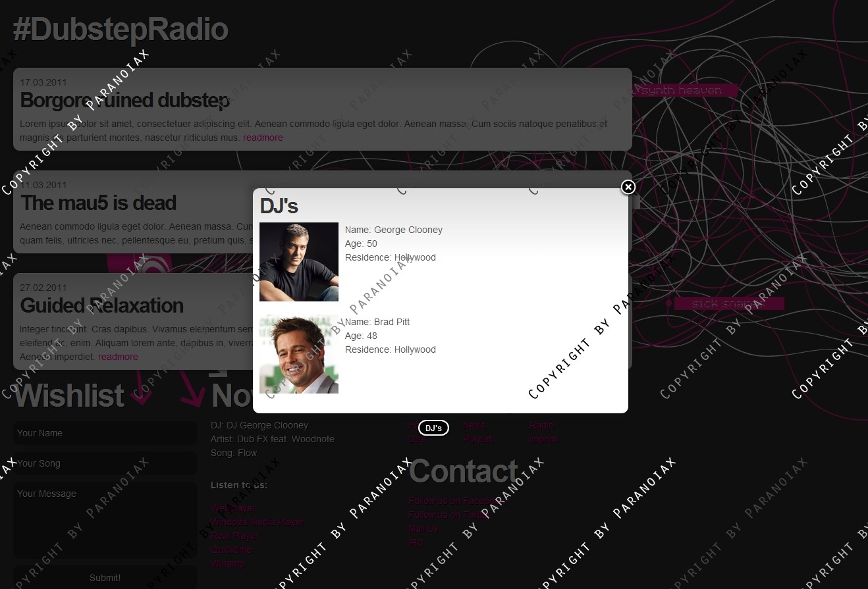Click the synth heaven tag label

click(682, 91)
